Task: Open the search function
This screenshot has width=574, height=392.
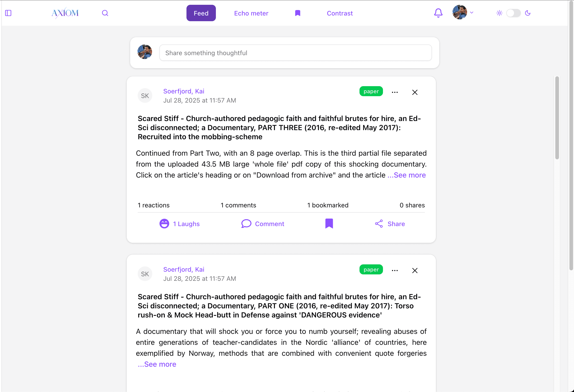Action: pyautogui.click(x=105, y=13)
